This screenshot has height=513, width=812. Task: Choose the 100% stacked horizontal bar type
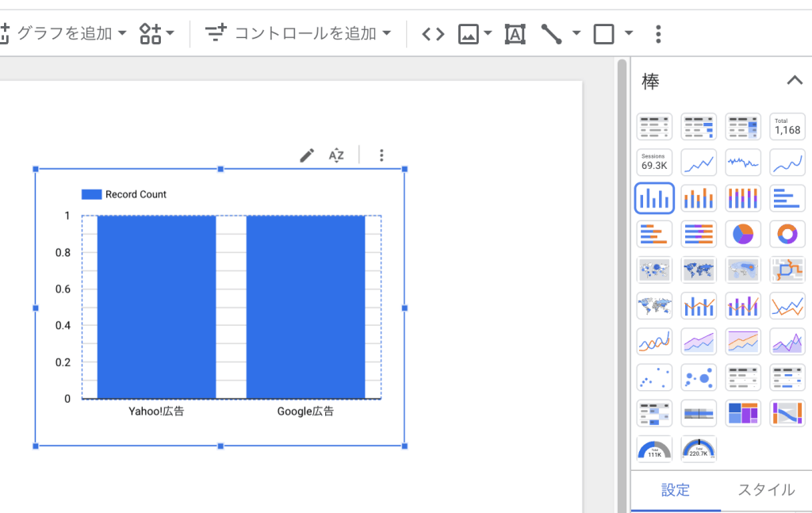699,234
